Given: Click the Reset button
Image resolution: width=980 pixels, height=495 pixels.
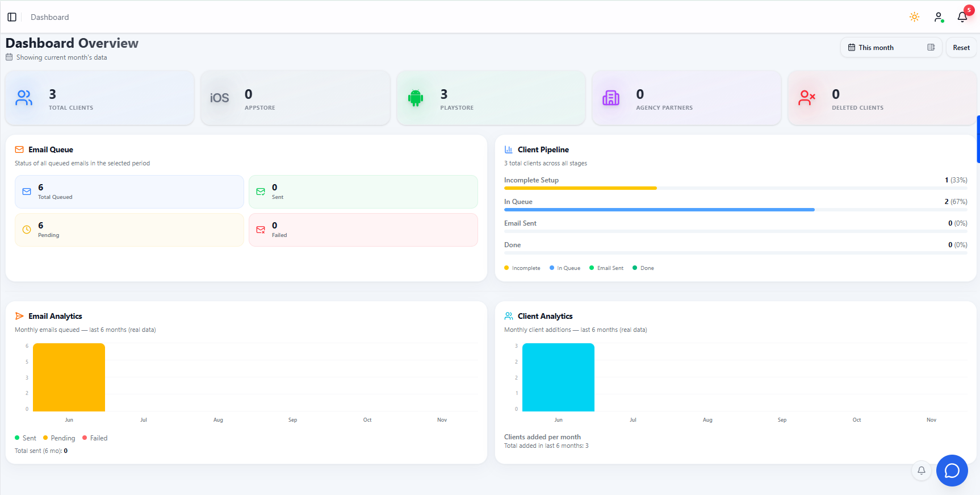Looking at the screenshot, I should click(961, 48).
